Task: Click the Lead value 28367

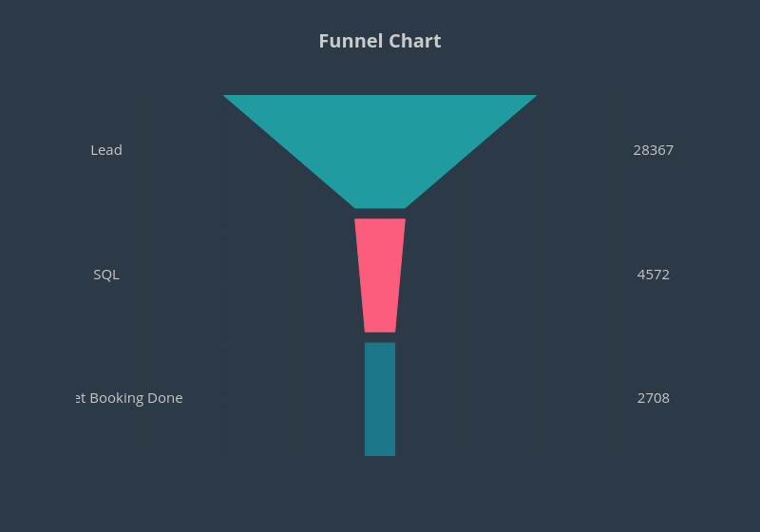Action: [654, 150]
